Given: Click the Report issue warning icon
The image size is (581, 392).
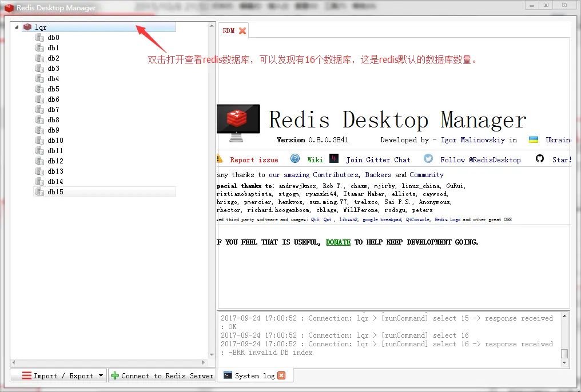Looking at the screenshot, I should pos(220,159).
